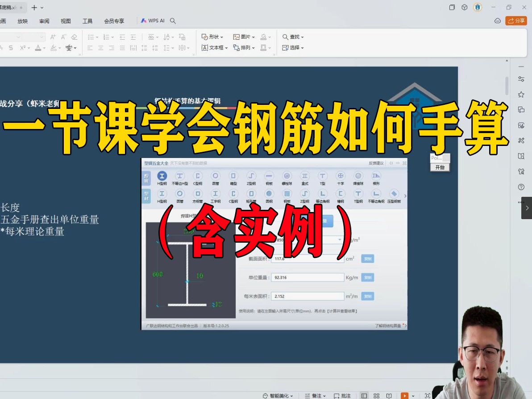Toggle strikethrough formatting in the ribbon
The width and height of the screenshot is (532, 399).
(x=11, y=47)
